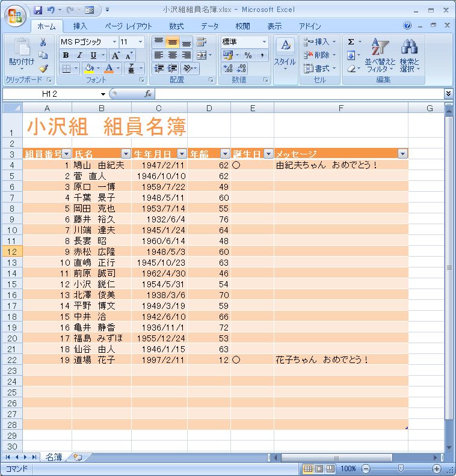Enable center horizontal alignment
The image size is (456, 476).
172,55
